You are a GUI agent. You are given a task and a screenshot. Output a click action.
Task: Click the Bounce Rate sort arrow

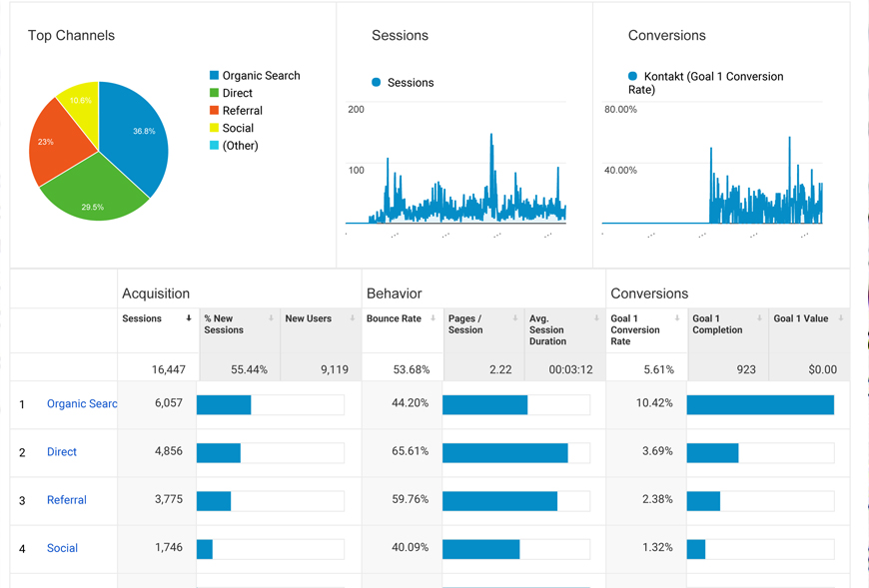pyautogui.click(x=434, y=318)
